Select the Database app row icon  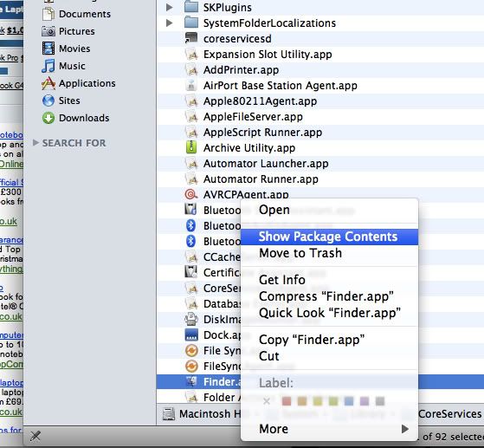coord(191,303)
